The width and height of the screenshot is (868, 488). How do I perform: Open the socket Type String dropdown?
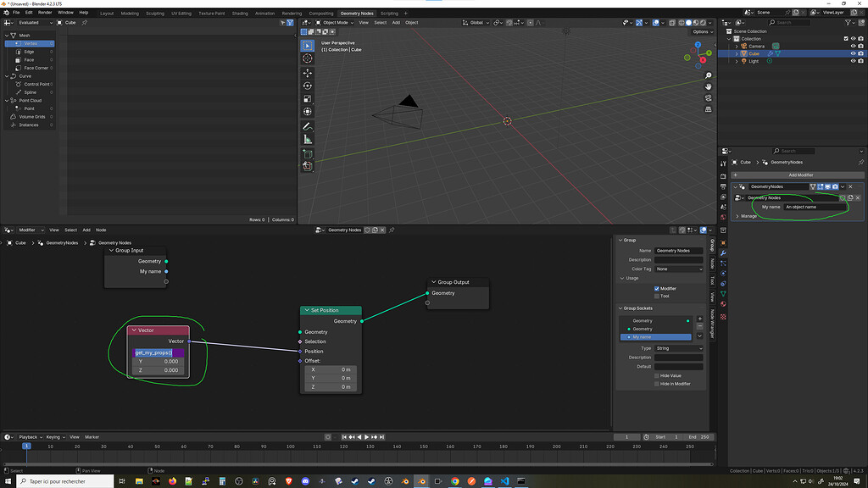pyautogui.click(x=679, y=348)
